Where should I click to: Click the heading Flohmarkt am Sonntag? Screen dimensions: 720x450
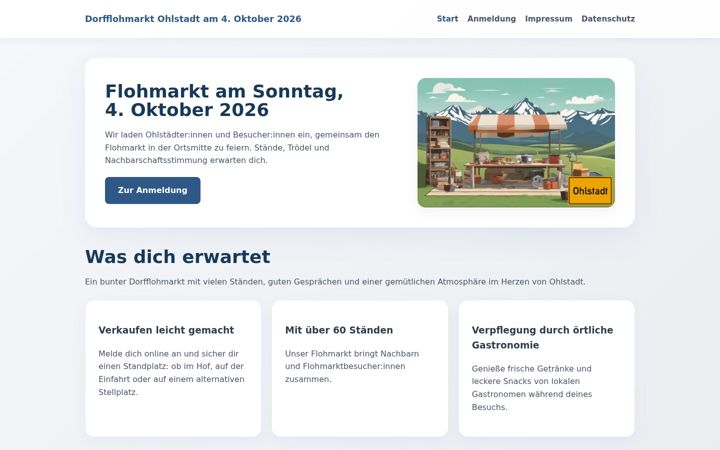tap(224, 101)
